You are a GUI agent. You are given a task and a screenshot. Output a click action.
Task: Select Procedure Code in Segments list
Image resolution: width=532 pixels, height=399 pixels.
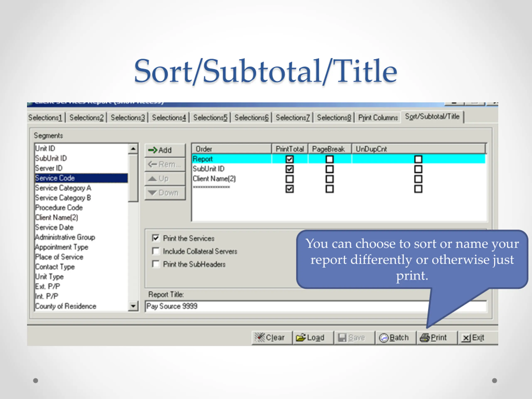pyautogui.click(x=59, y=208)
